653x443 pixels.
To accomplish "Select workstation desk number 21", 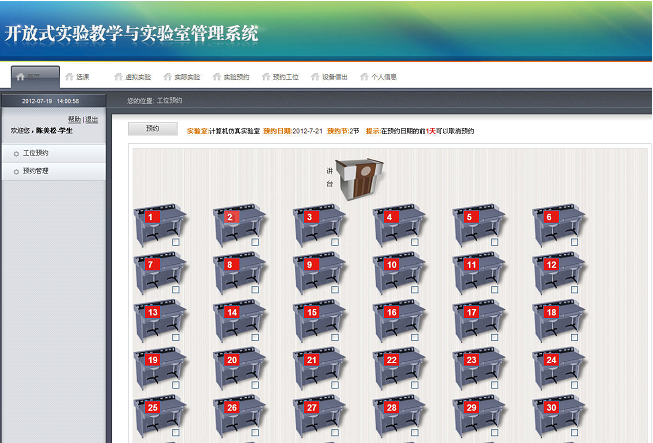I will point(320,369).
